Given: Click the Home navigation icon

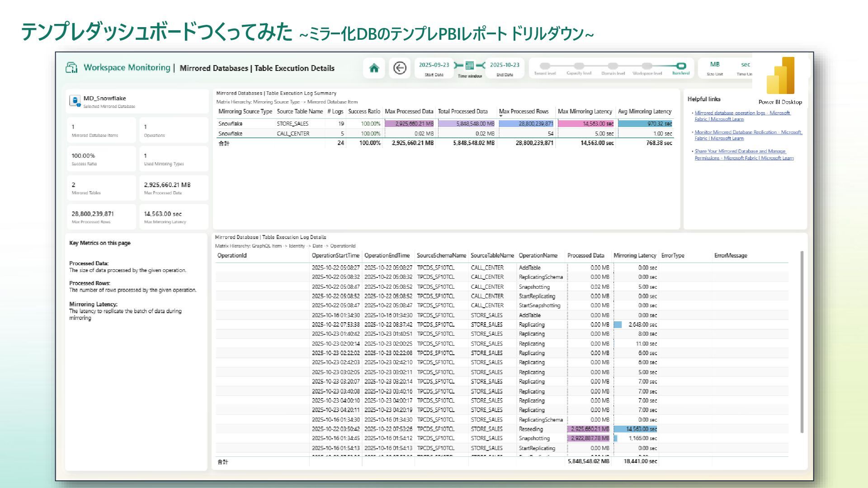Looking at the screenshot, I should coord(374,68).
